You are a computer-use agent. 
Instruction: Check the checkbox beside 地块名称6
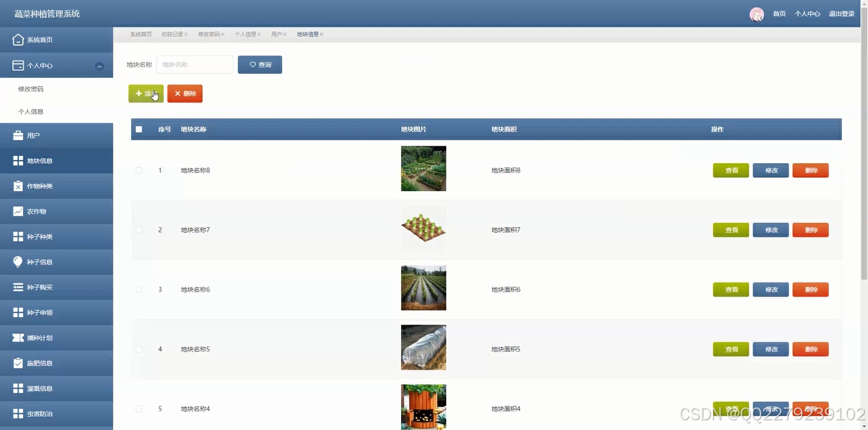[x=138, y=289]
